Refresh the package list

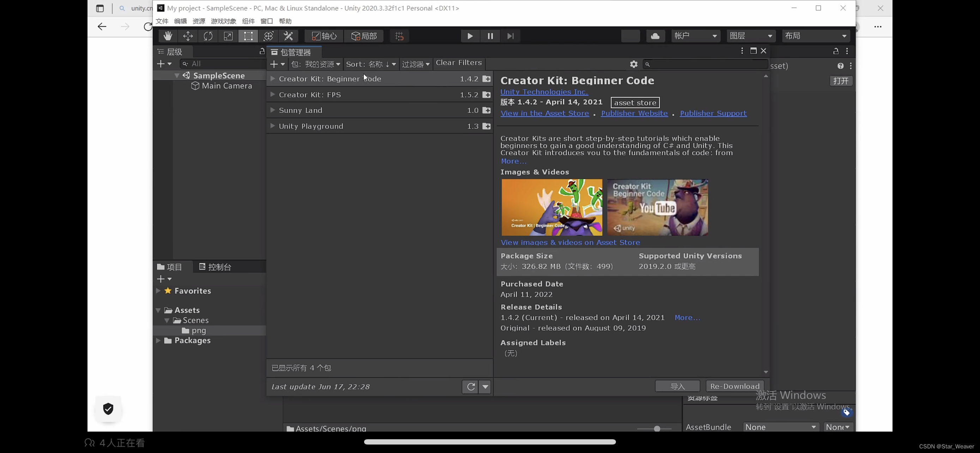click(x=470, y=387)
